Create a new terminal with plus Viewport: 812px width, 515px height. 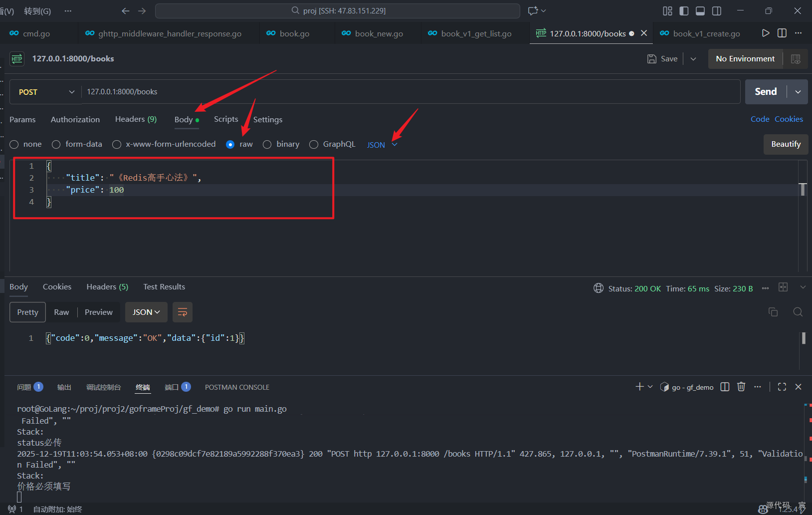pos(639,387)
